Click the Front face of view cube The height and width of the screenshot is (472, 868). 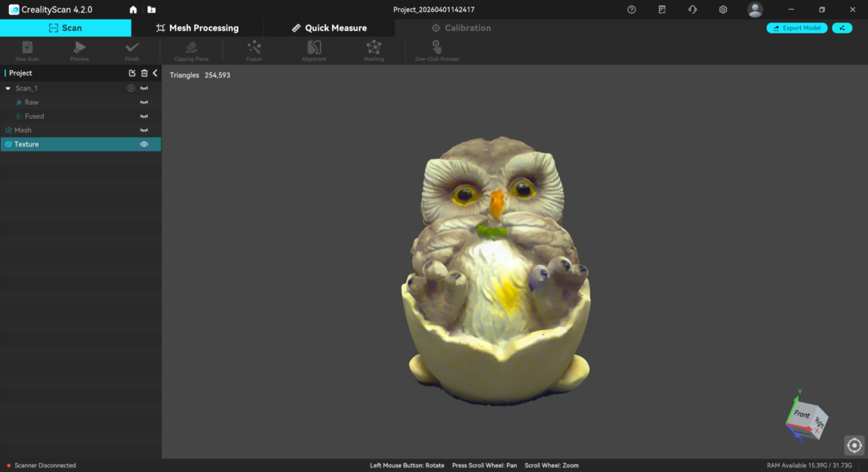801,415
